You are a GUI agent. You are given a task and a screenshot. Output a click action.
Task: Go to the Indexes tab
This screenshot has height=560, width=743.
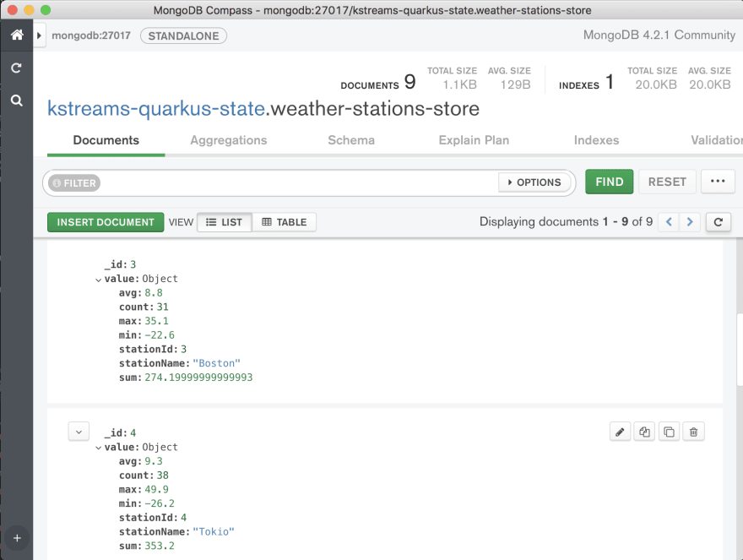[x=597, y=140]
